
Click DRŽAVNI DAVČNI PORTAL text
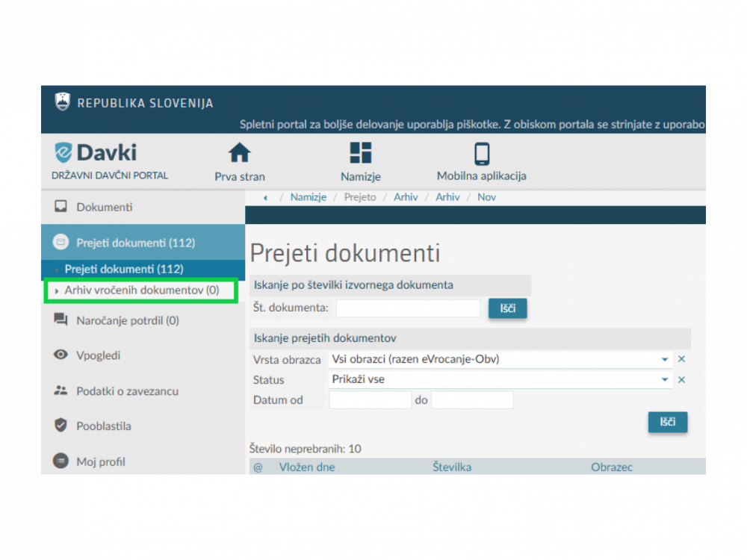tap(110, 175)
